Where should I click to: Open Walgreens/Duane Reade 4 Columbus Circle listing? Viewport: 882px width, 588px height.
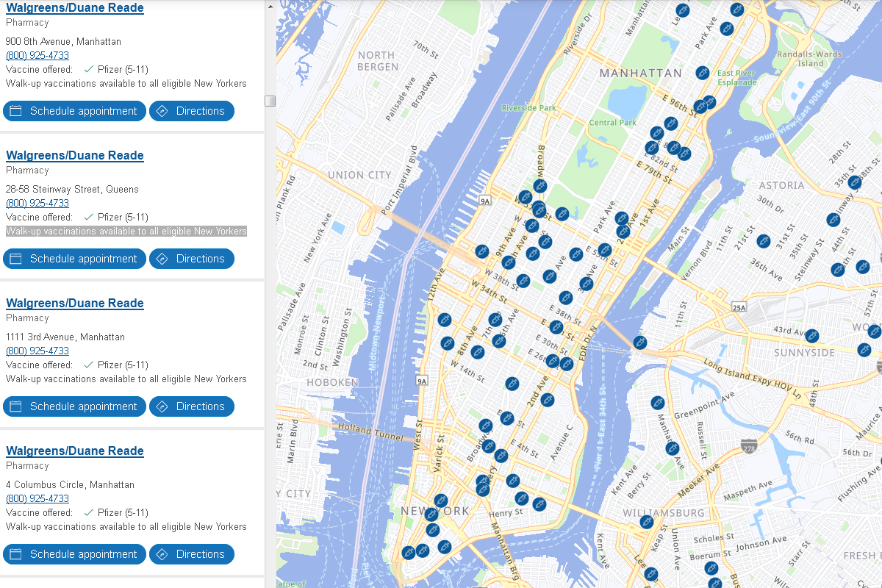[75, 451]
